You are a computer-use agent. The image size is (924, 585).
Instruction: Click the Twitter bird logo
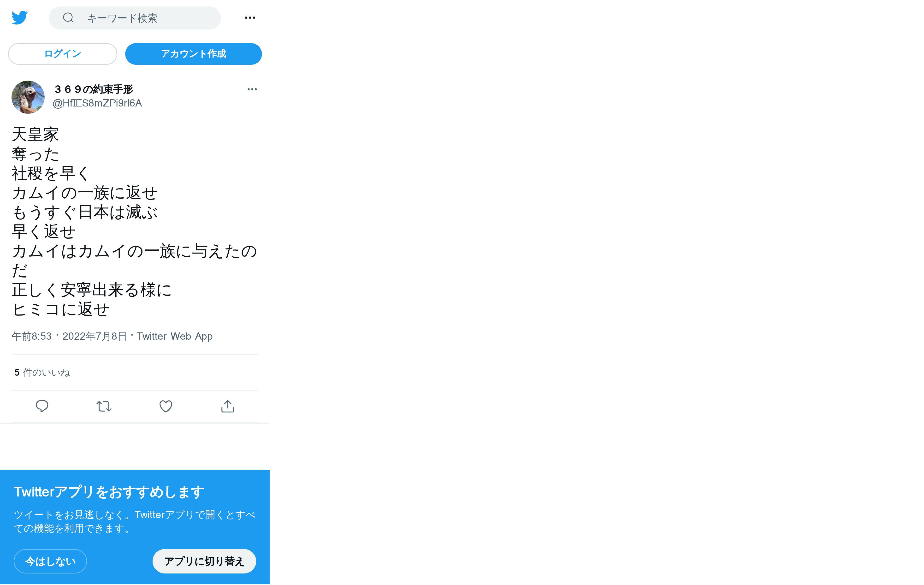pos(19,18)
